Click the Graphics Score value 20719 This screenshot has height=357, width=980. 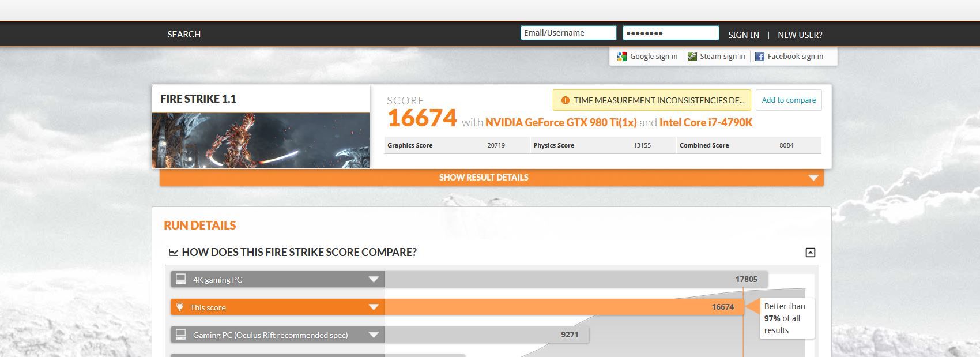point(496,146)
